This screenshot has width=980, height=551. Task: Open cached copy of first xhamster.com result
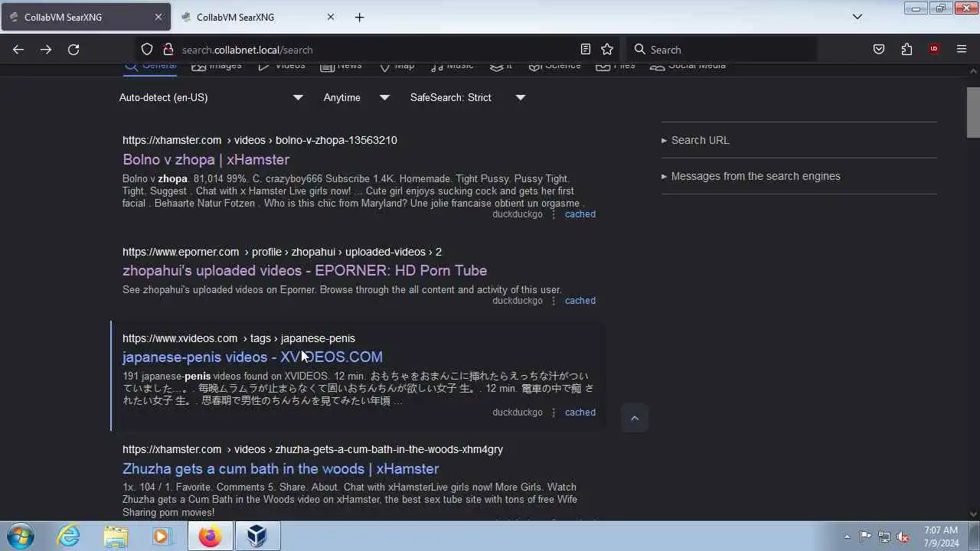580,214
